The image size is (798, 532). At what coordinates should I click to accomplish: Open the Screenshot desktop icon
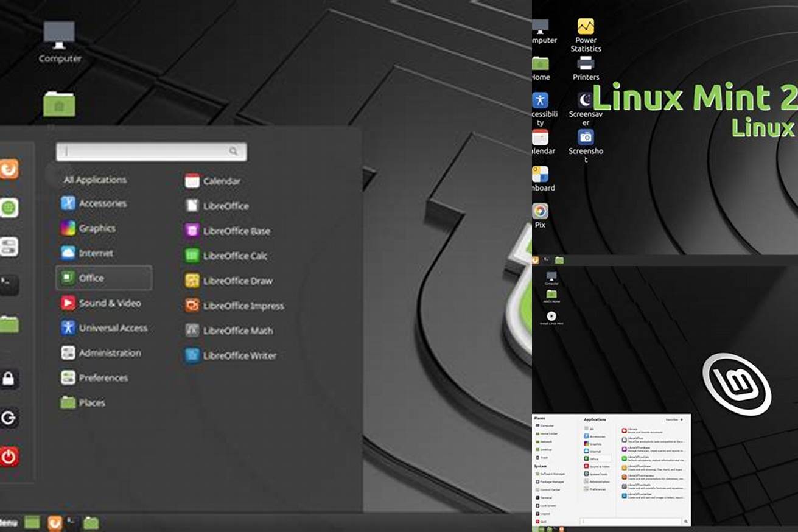click(586, 146)
